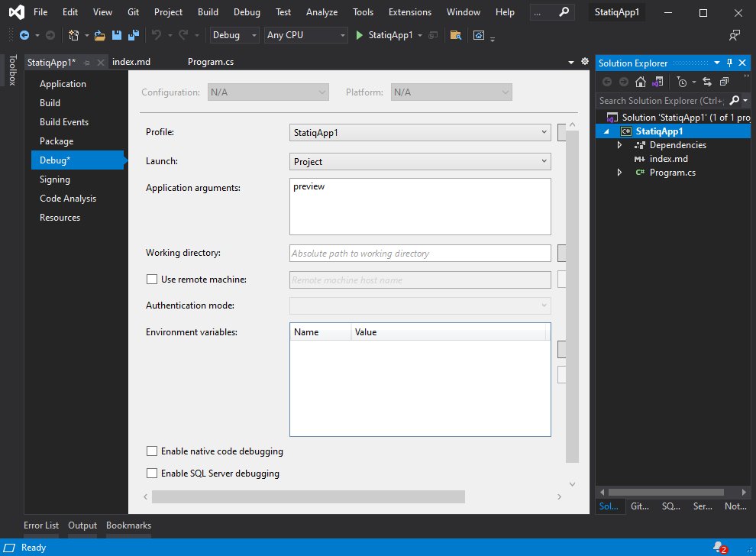This screenshot has width=756, height=556.
Task: Click the New Project toolbar icon
Action: tap(73, 35)
